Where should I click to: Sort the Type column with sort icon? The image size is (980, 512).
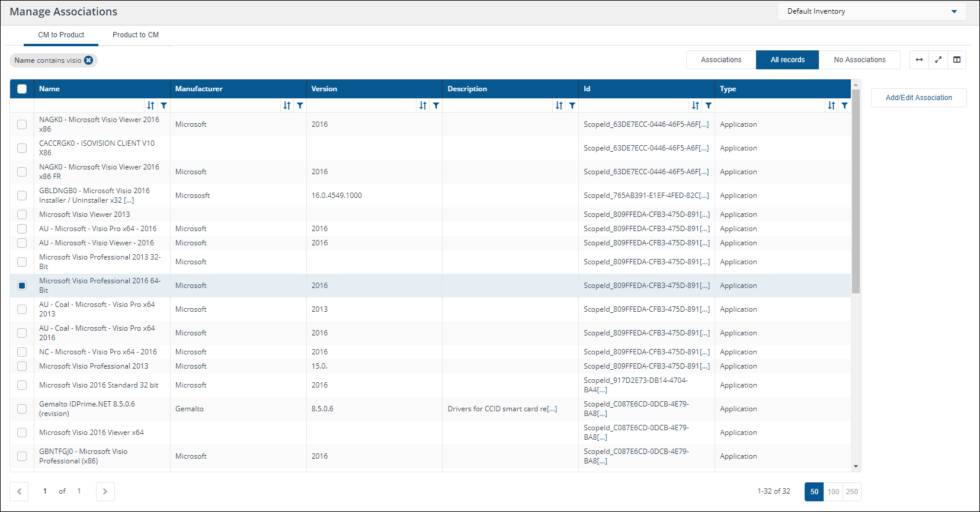831,105
